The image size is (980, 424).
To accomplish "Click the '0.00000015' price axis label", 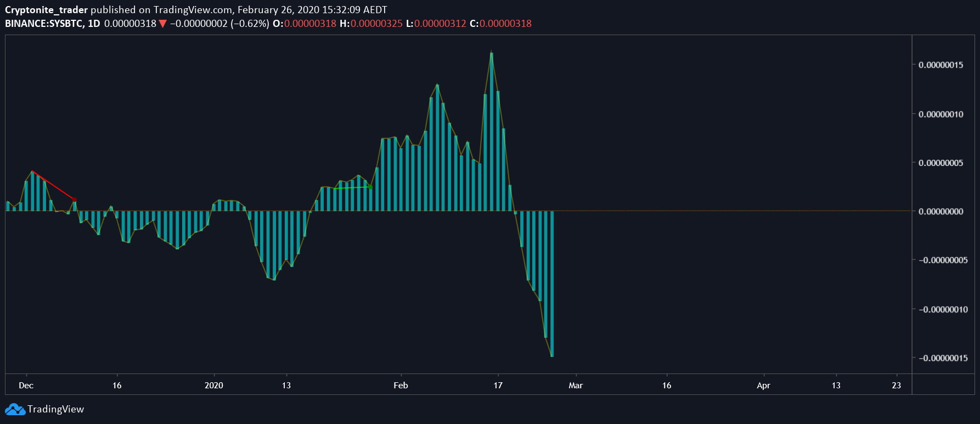I will click(x=940, y=65).
